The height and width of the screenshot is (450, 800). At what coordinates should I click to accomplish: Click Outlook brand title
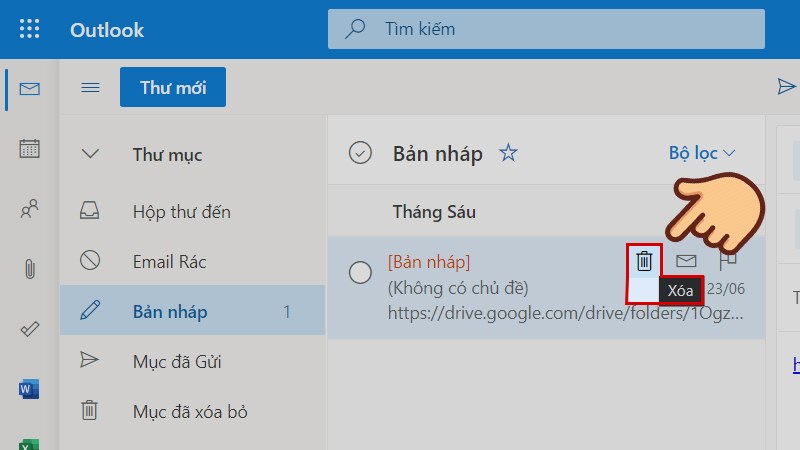pos(107,30)
